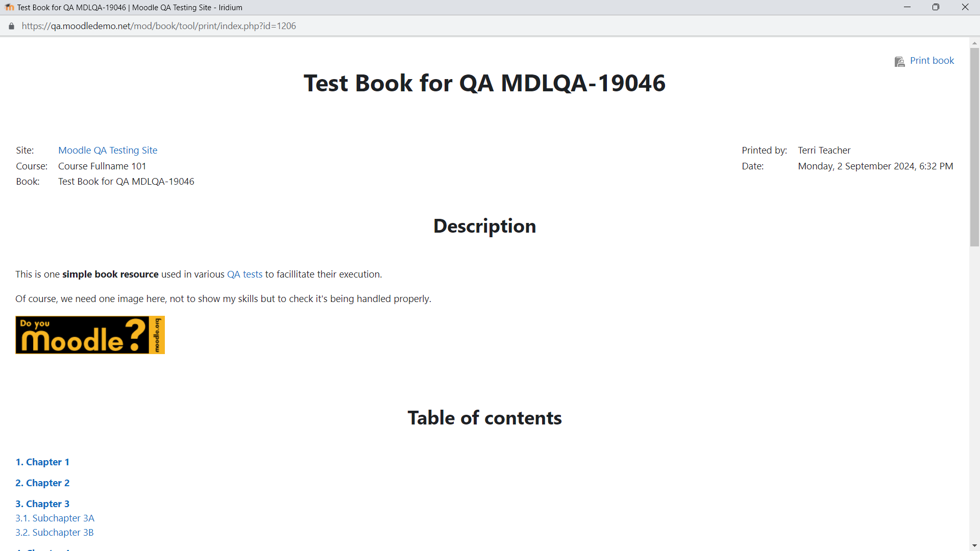Click the scrollbar up arrow
This screenshot has height=551, width=980.
tap(974, 43)
